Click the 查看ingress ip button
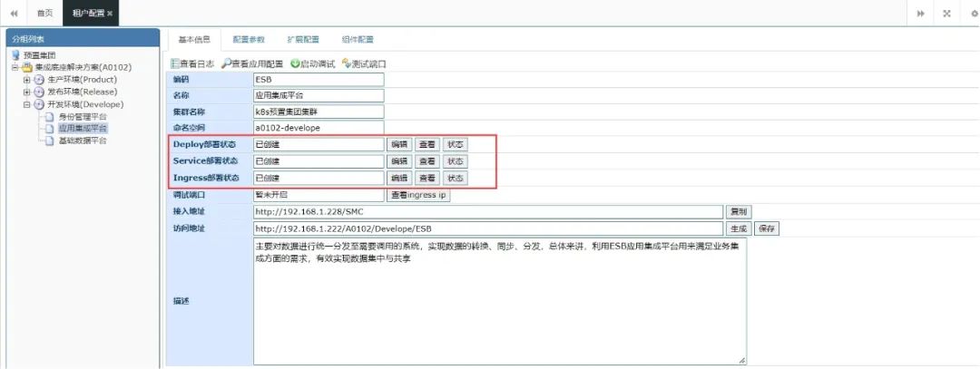980x369 pixels. coord(418,195)
